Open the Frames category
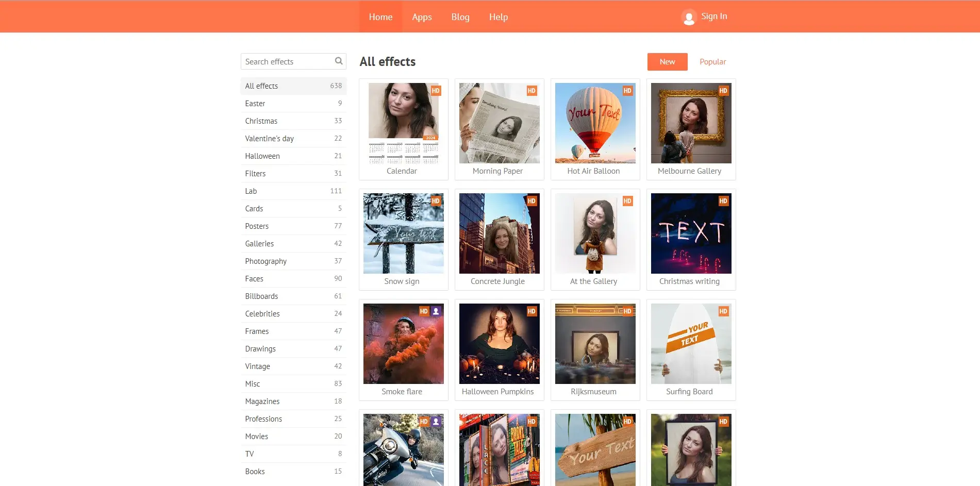The image size is (980, 486). coord(293,331)
